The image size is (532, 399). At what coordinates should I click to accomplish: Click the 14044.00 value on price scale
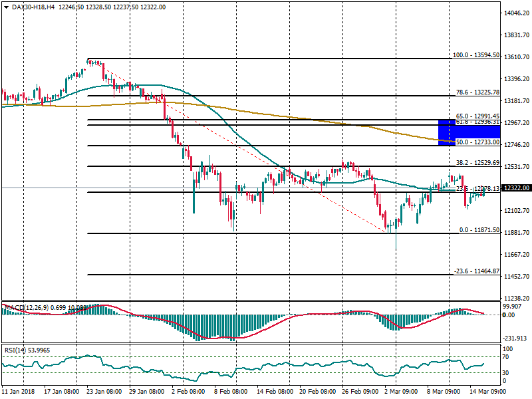point(516,13)
